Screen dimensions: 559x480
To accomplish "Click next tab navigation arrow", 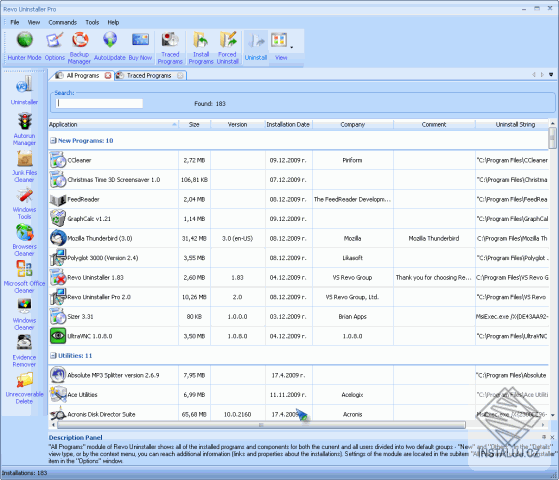I will [542, 75].
